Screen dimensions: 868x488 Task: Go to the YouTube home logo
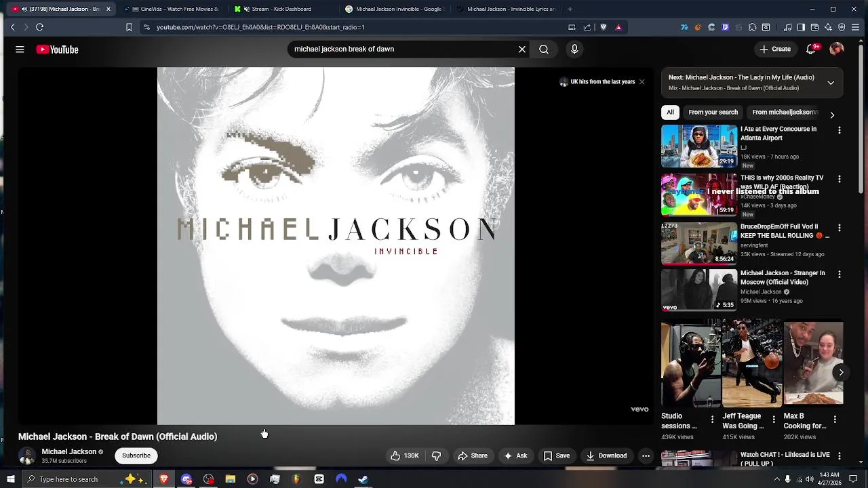pos(57,49)
